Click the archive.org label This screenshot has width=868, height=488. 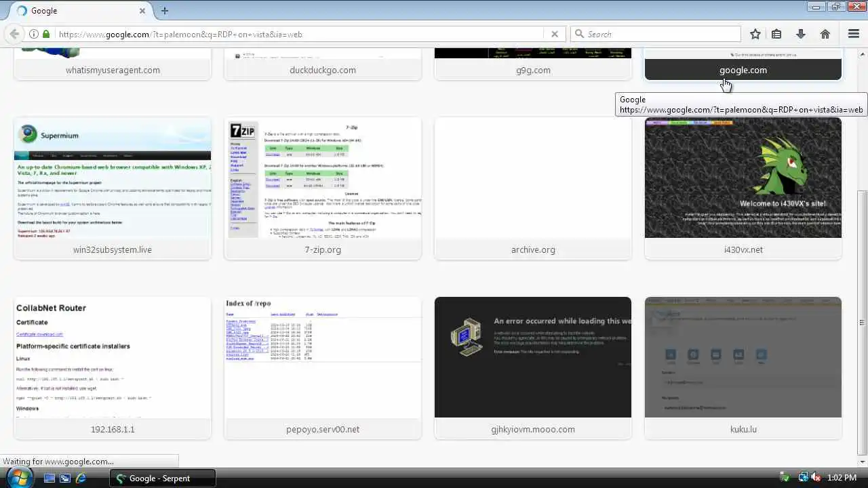pyautogui.click(x=533, y=249)
